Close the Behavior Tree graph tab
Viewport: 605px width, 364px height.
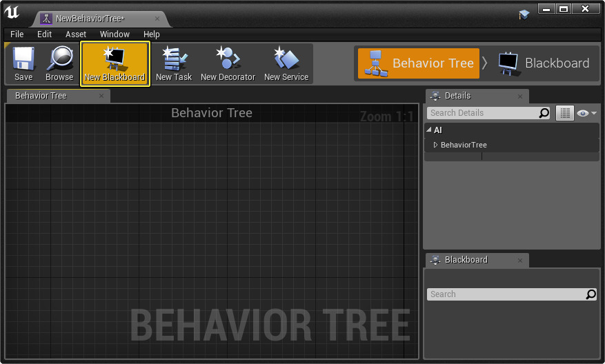[101, 96]
